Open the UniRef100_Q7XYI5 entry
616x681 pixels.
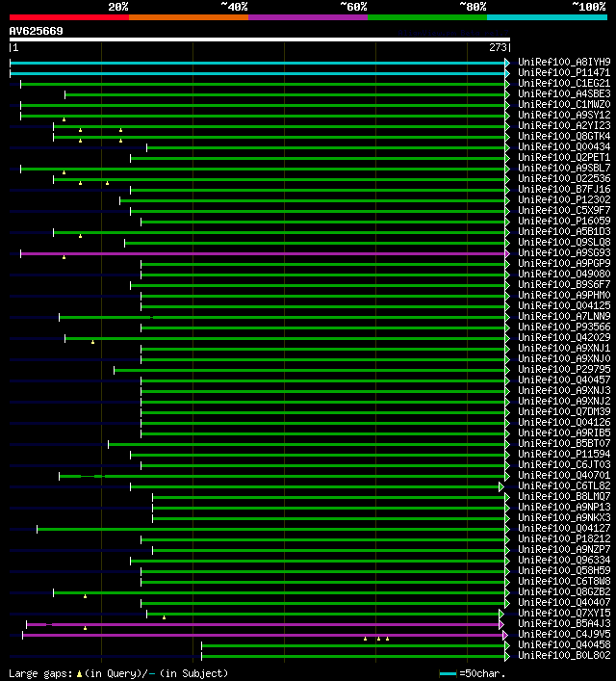(564, 613)
